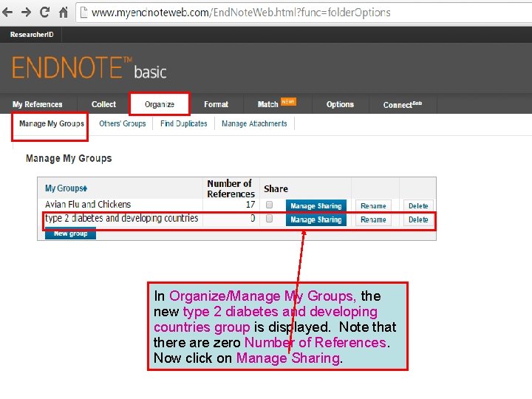Open Others' Groups sub-tab
Viewport: 532px width, 399px height.
[123, 123]
